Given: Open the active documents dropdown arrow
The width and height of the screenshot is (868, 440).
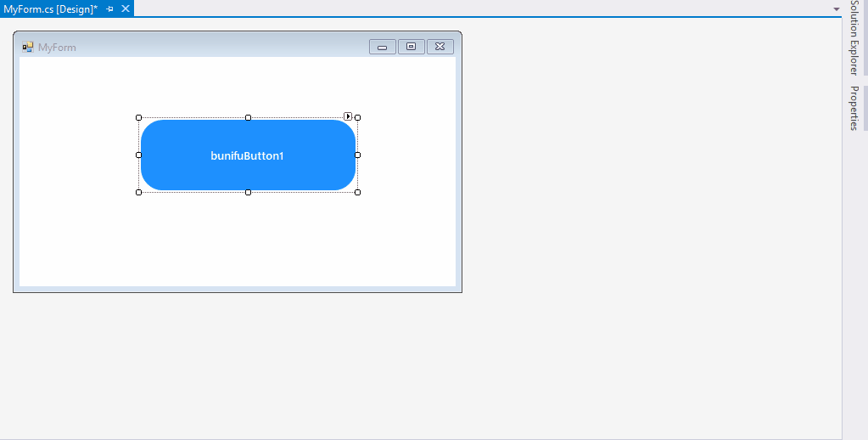Looking at the screenshot, I should point(836,9).
